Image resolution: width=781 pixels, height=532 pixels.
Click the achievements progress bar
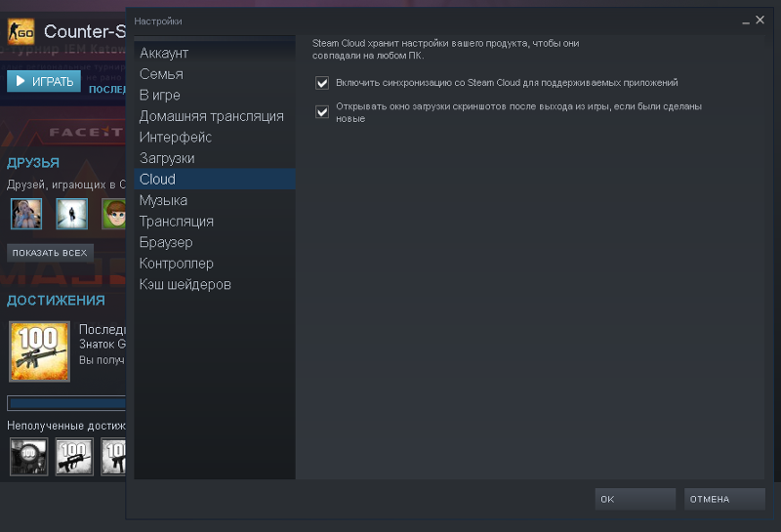point(66,403)
